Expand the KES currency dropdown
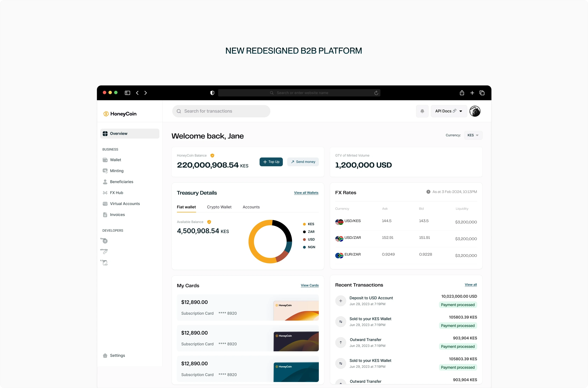588x388 pixels. click(473, 135)
